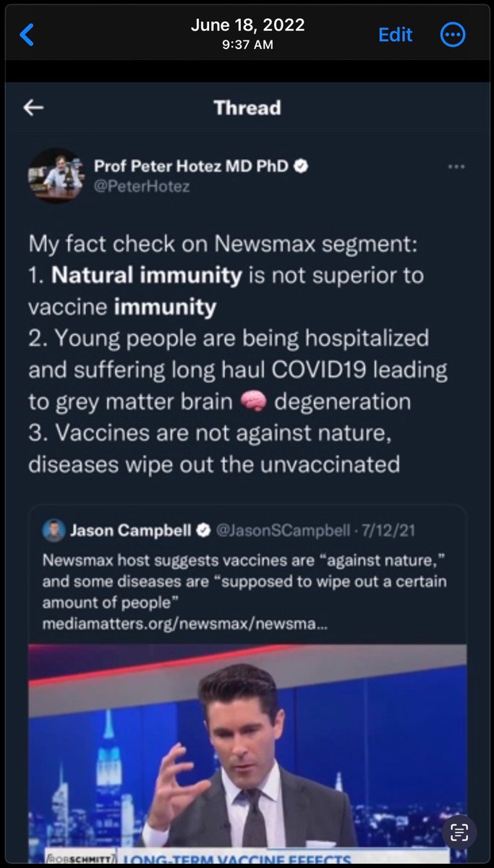Tap the Thread header title
Screen dimensions: 494x868
click(247, 108)
